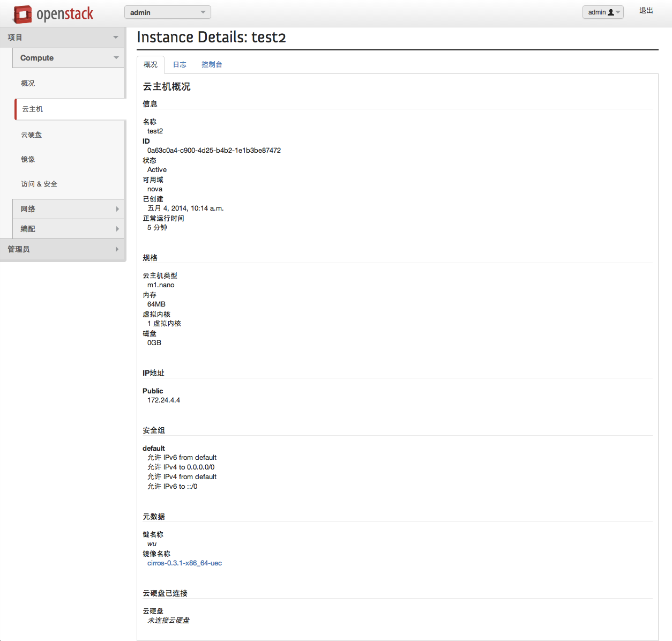
Task: Open the cirros-0.3.1-x86_64-uec image link
Action: (x=184, y=563)
